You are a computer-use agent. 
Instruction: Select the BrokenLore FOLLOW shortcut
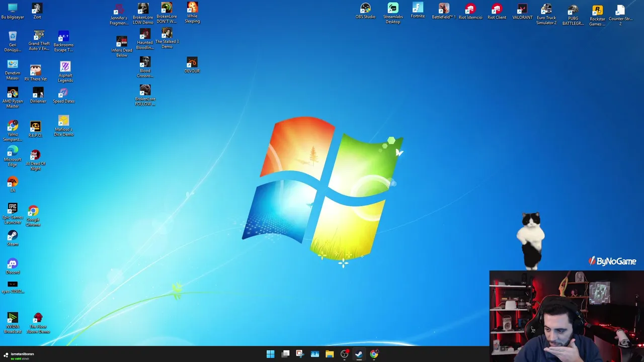[145, 96]
